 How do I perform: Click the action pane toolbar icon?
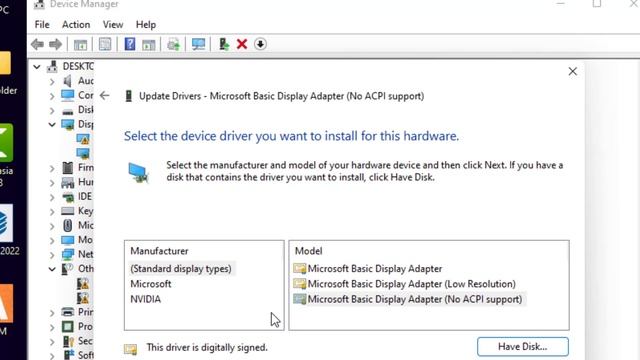[x=149, y=44]
